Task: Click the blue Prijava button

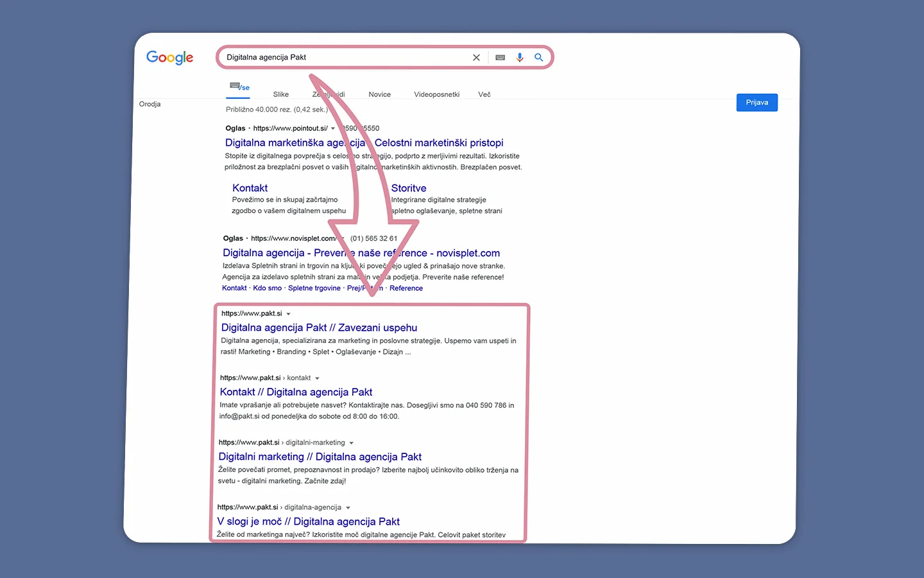Action: tap(757, 103)
